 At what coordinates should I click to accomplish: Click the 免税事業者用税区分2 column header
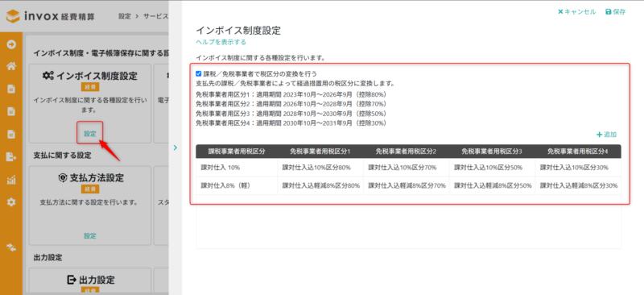(406, 151)
